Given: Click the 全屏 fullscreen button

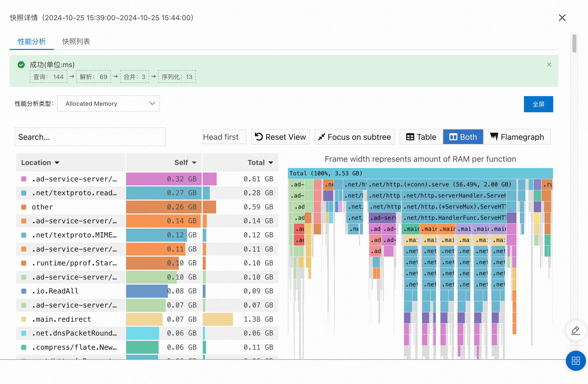Looking at the screenshot, I should pyautogui.click(x=538, y=104).
